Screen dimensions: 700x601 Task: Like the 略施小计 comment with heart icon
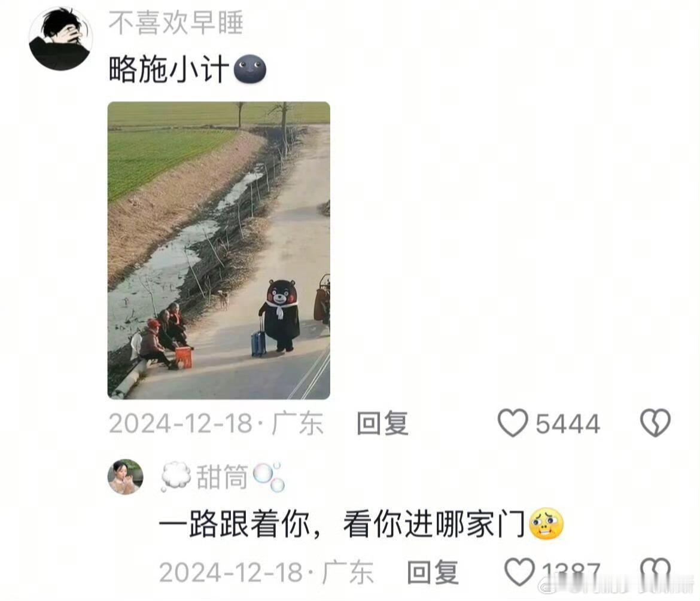coord(513,423)
